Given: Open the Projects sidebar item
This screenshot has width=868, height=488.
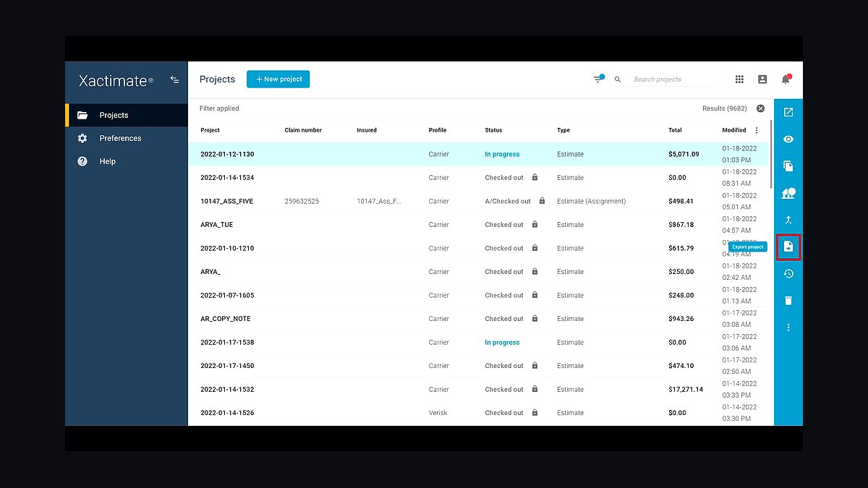Looking at the screenshot, I should pyautogui.click(x=127, y=115).
